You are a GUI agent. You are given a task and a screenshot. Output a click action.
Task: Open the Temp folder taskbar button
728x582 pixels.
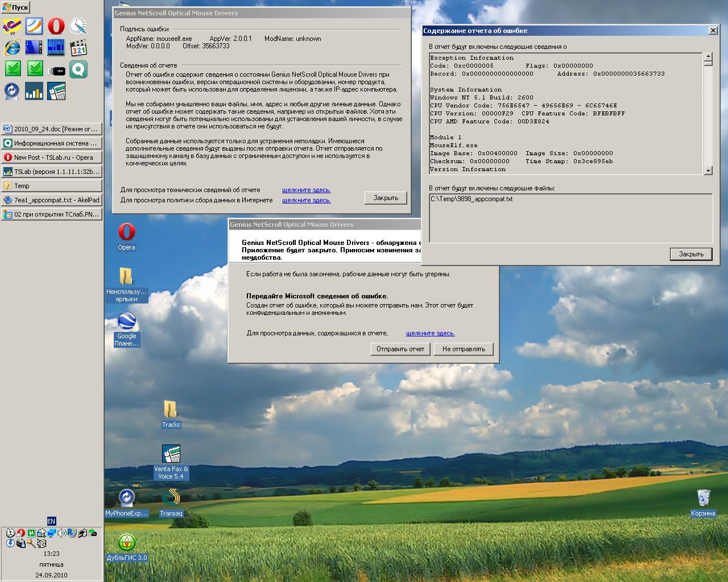pos(52,186)
